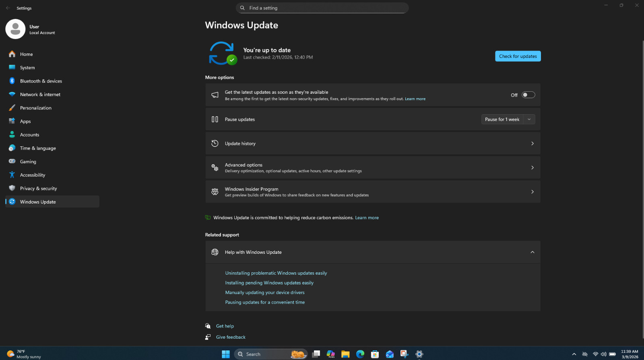Click the Windows Update page heading

coord(242,25)
